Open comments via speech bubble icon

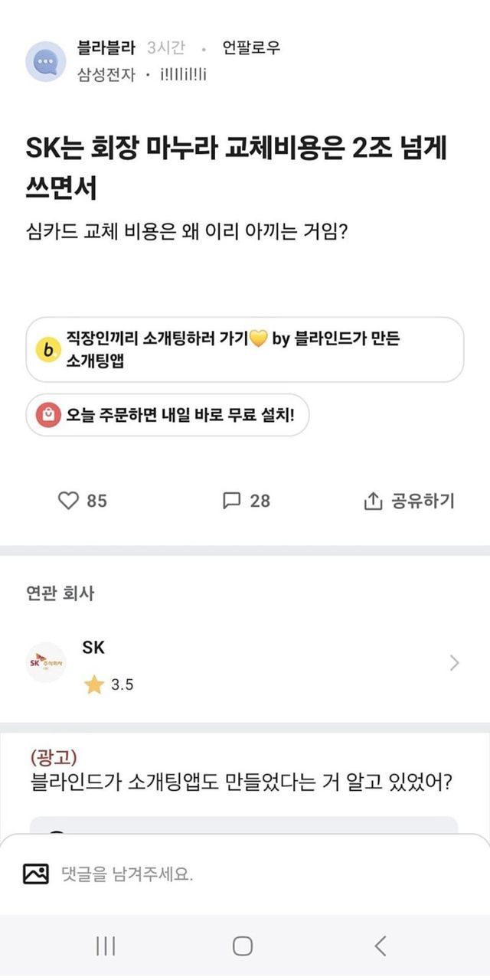click(231, 501)
